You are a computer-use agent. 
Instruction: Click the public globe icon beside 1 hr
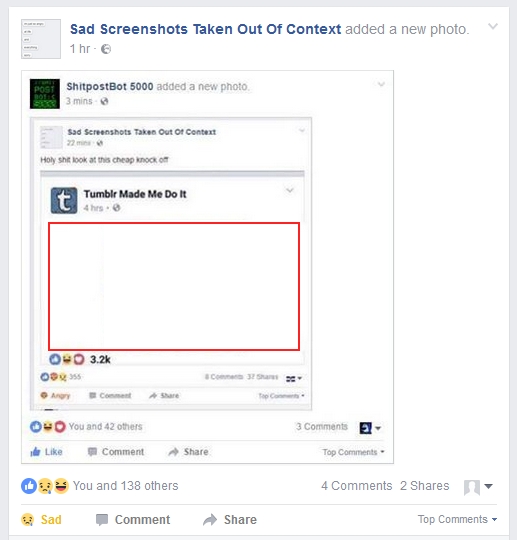pos(106,49)
